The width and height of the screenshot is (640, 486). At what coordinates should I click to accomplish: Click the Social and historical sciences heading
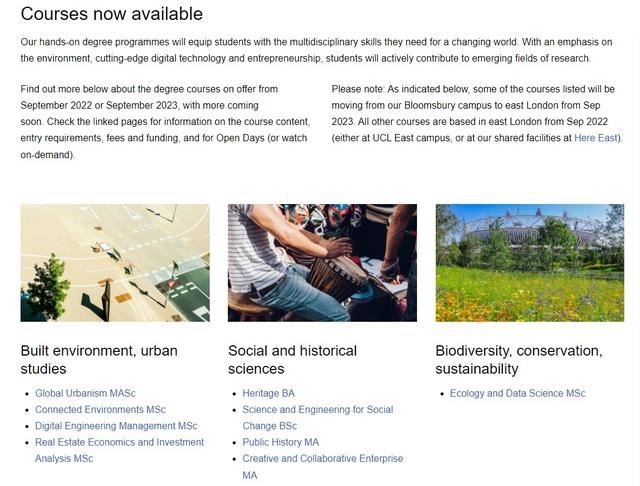click(x=292, y=360)
